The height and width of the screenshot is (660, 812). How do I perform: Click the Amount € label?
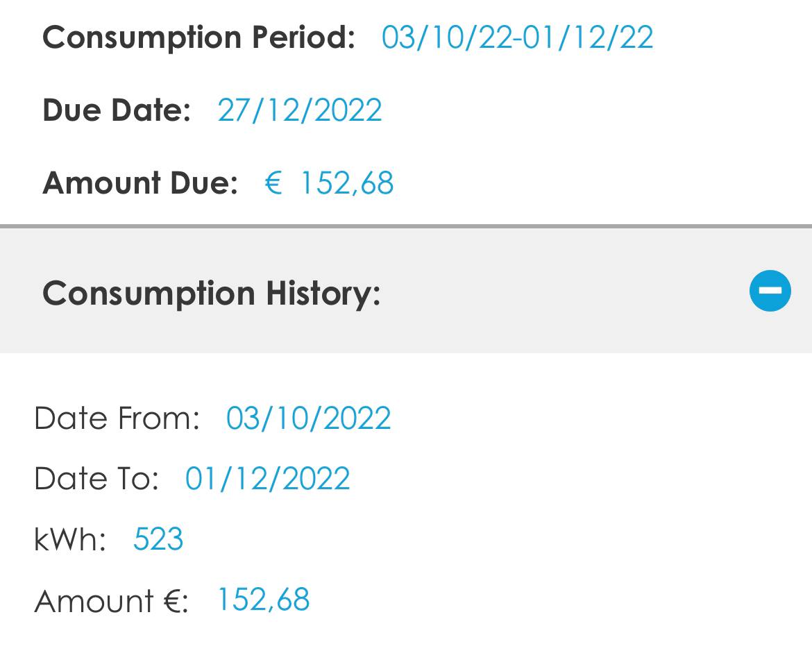(x=110, y=600)
